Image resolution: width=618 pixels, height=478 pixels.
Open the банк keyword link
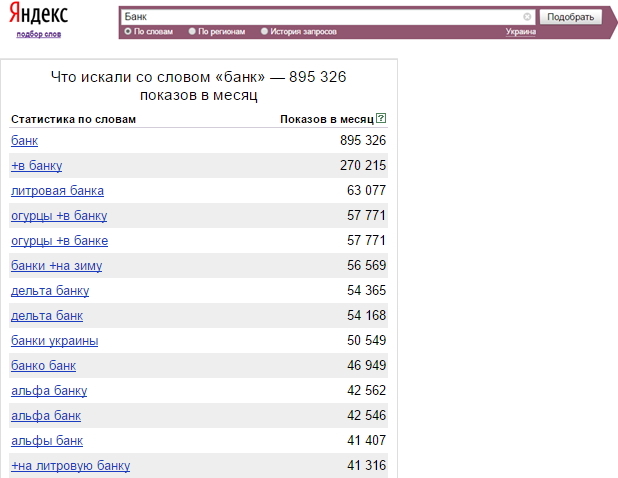click(x=24, y=140)
